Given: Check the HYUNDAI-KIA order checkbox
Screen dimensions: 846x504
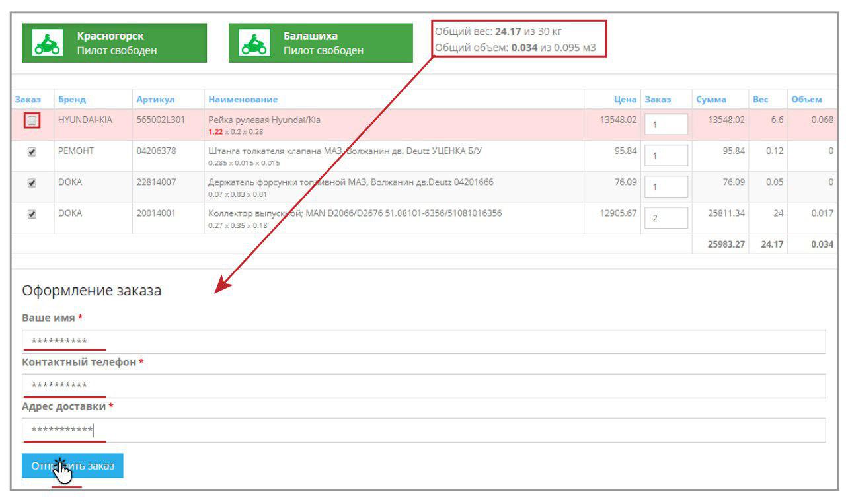Looking at the screenshot, I should pos(32,121).
